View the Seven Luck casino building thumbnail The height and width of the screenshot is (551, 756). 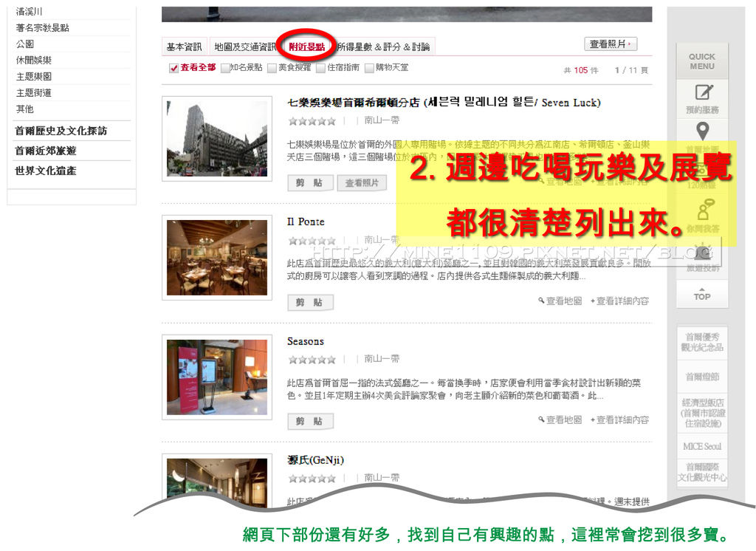(217, 139)
